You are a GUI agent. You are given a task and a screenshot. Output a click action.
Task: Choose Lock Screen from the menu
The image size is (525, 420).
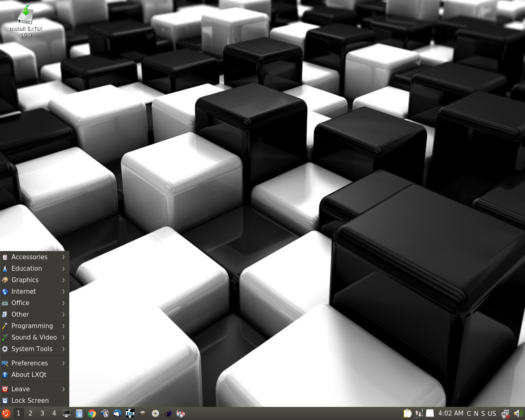(34, 401)
